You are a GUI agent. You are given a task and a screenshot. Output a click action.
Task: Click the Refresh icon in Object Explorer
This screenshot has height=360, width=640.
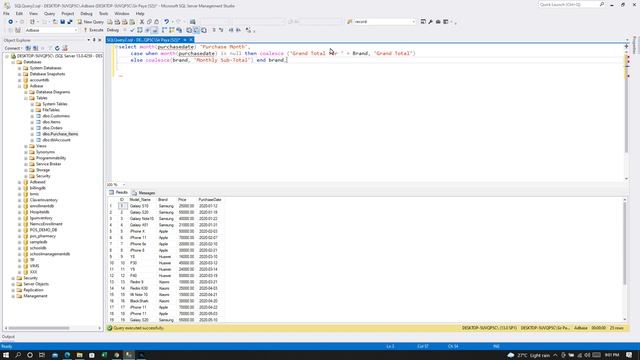tap(57, 48)
